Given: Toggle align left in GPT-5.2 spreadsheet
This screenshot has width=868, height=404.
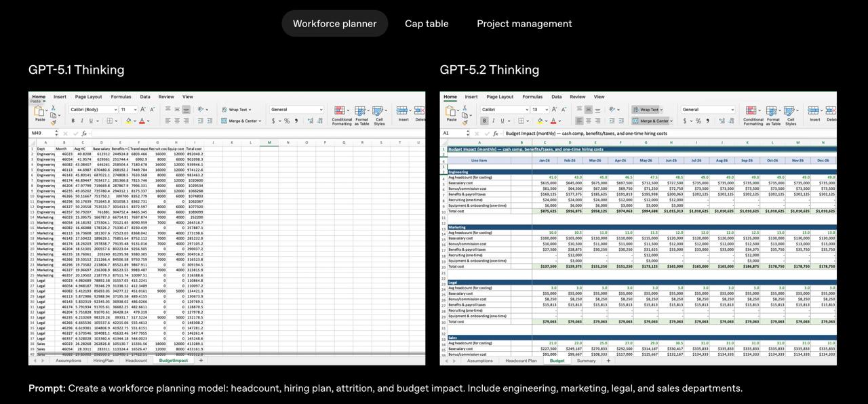Looking at the screenshot, I should coord(579,121).
